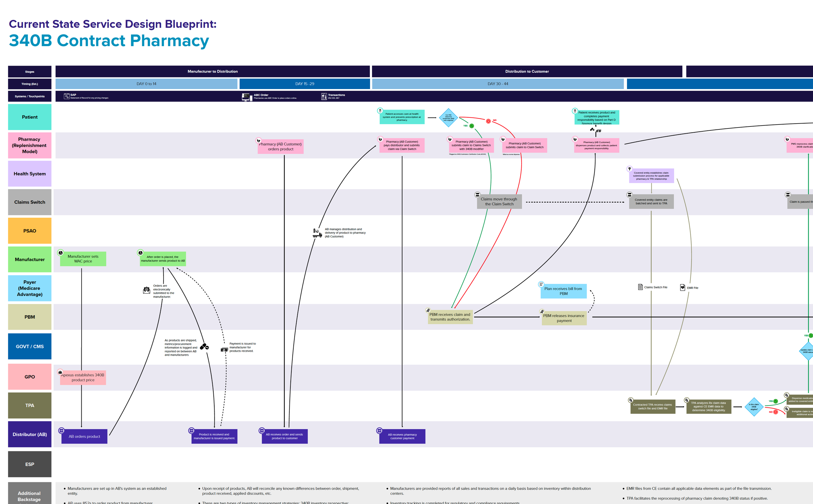This screenshot has height=504, width=813.
Task: Click the payment cash icon
Action: click(224, 350)
